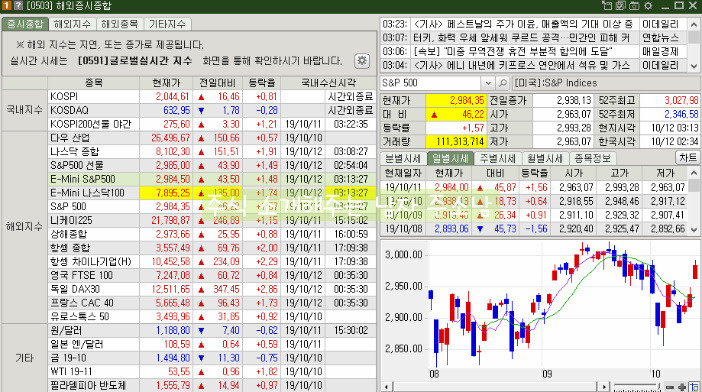Image resolution: width=702 pixels, height=392 pixels.
Task: Click the checkbox-window icon in title bar
Action: click(621, 6)
